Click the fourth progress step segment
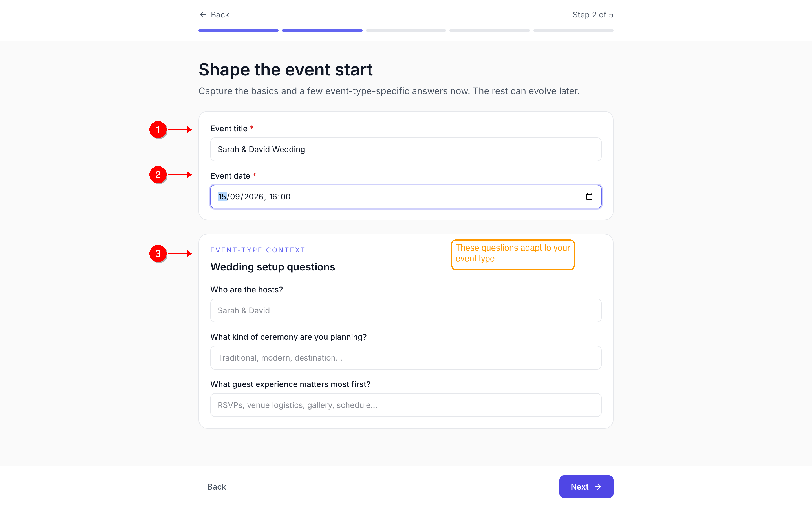The height and width of the screenshot is (507, 812). pos(489,30)
